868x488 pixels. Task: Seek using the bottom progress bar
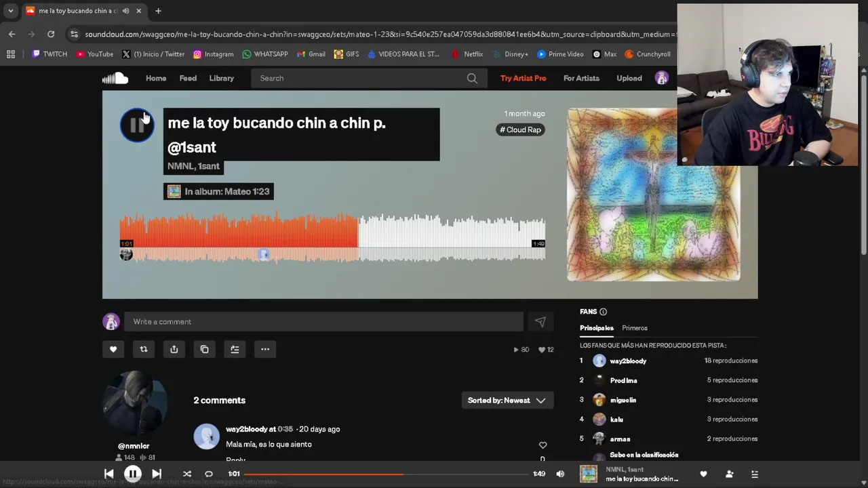tap(387, 474)
